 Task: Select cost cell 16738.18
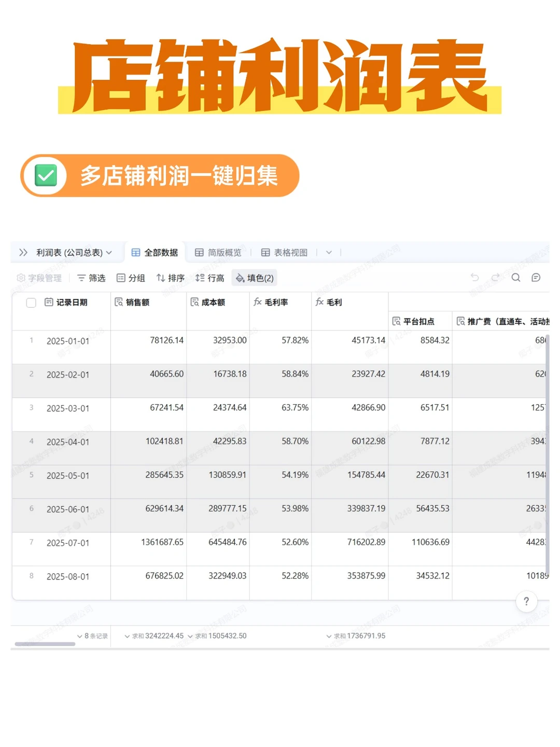click(218, 381)
